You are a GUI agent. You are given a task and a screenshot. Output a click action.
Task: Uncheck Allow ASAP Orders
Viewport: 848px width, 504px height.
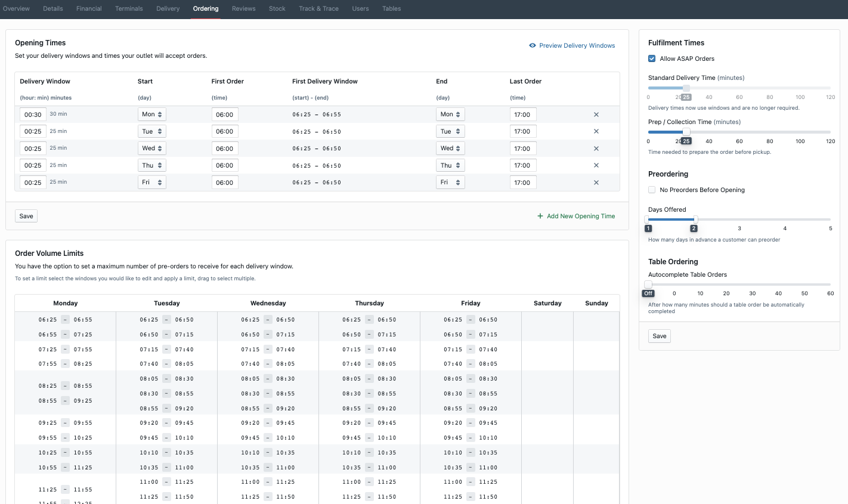pyautogui.click(x=652, y=58)
